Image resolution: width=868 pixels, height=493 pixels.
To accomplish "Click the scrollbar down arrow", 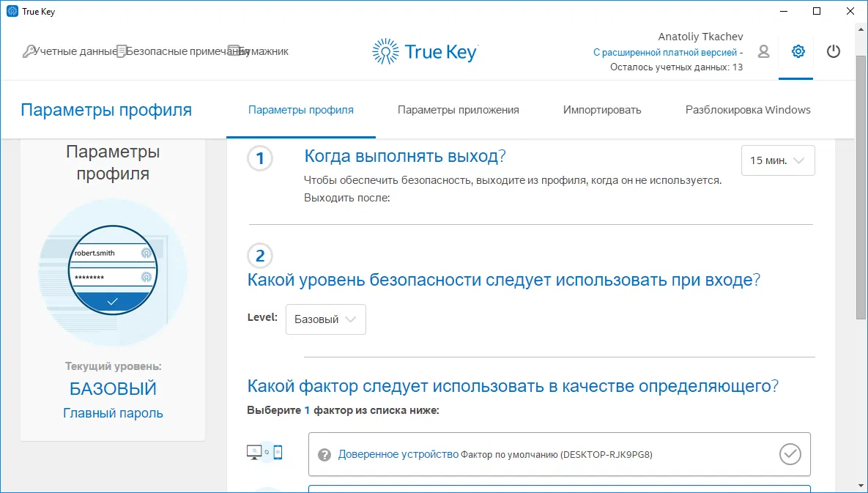I will (861, 486).
